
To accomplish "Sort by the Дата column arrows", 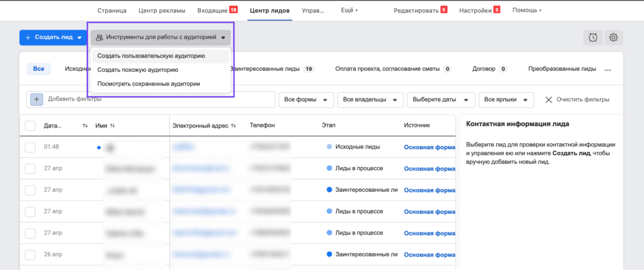I will click(85, 126).
